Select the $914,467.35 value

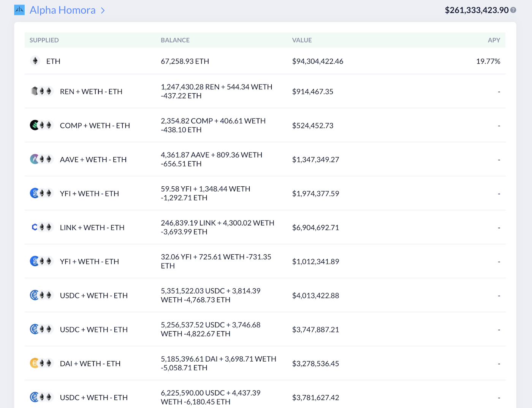pyautogui.click(x=313, y=92)
